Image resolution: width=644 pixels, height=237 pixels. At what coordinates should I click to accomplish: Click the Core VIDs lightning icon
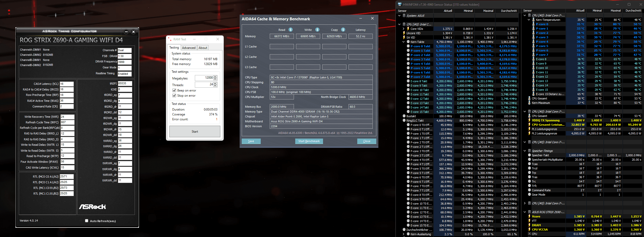[x=408, y=29]
